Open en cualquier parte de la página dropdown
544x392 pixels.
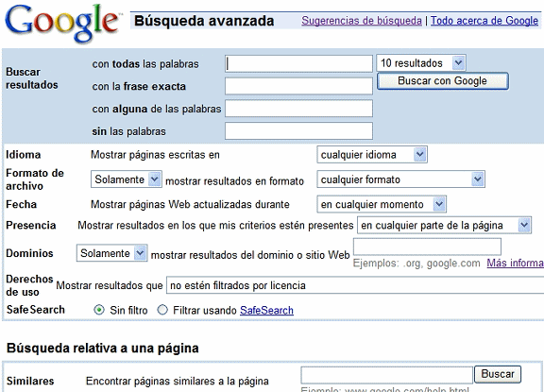coord(444,226)
